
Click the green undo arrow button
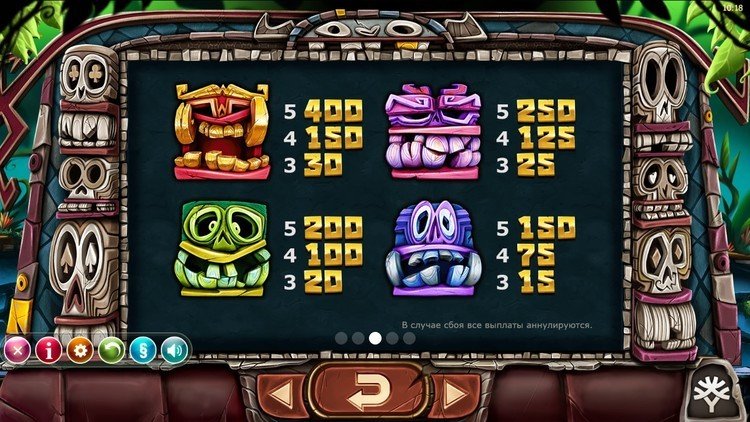click(111, 351)
